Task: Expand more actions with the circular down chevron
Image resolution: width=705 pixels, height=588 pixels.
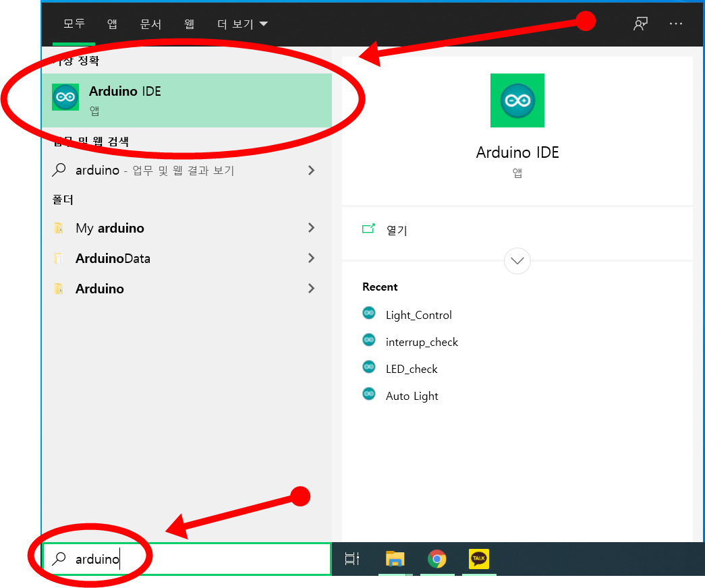Action: pos(517,261)
